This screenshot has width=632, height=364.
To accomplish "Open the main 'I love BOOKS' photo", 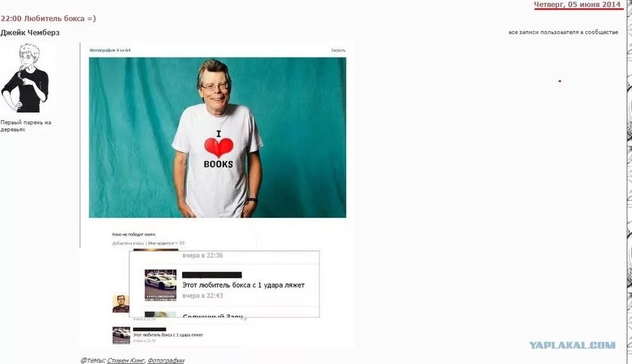I will pyautogui.click(x=217, y=138).
